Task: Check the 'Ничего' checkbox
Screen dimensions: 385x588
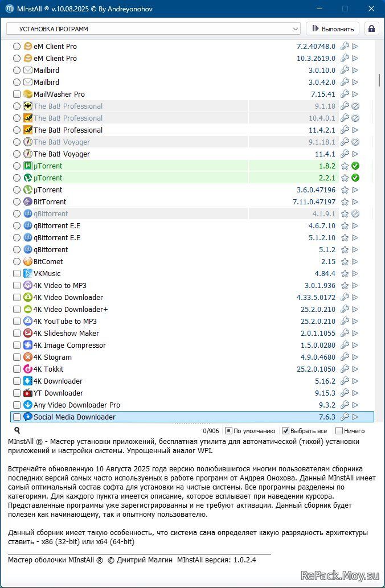Action: (339, 431)
